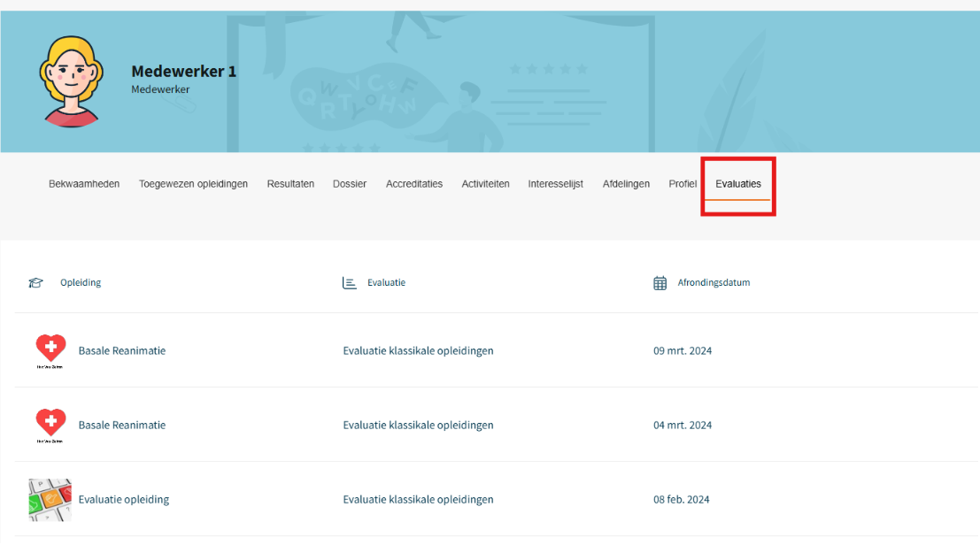This screenshot has height=545, width=980.
Task: Click the chart icon beside Evaluatie header
Action: (350, 283)
